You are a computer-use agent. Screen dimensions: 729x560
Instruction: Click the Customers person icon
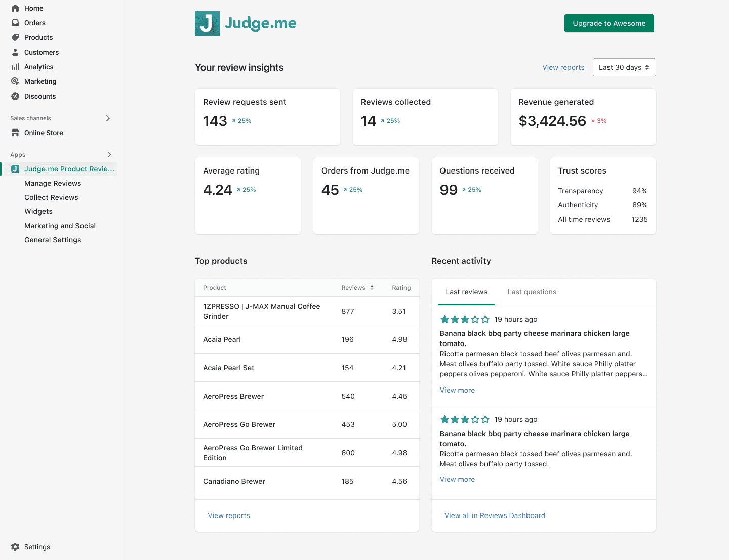coord(15,52)
